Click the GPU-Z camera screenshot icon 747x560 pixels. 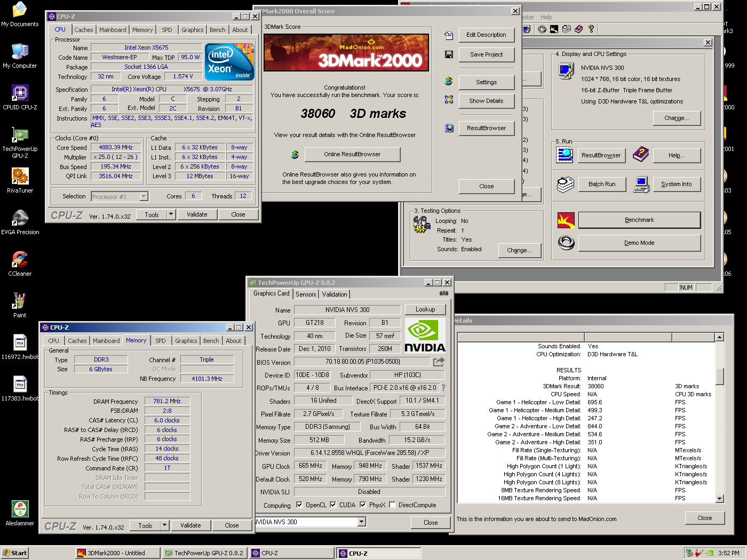tap(443, 293)
